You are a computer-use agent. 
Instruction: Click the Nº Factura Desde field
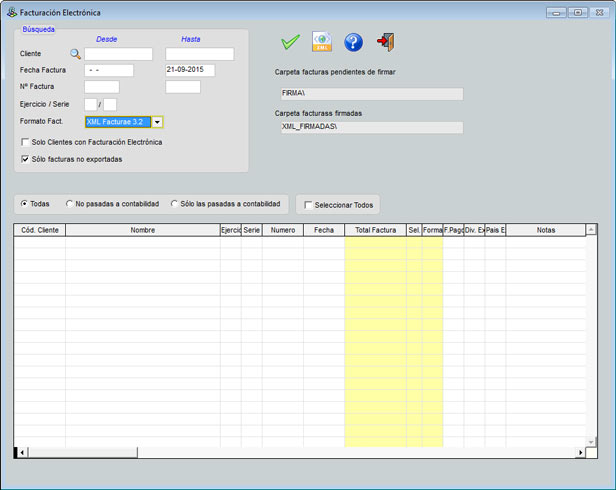coord(102,87)
